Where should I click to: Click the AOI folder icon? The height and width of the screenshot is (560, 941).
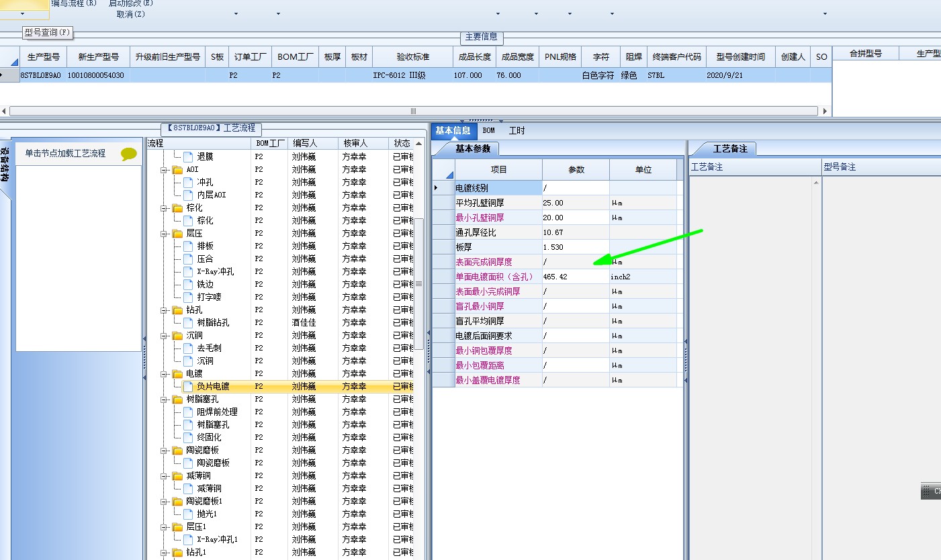point(177,170)
